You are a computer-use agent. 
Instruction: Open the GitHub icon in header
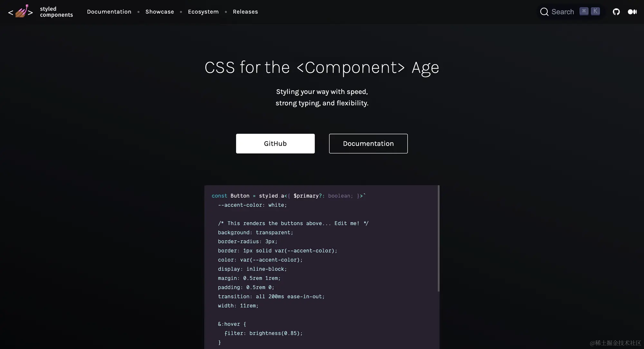(x=616, y=12)
